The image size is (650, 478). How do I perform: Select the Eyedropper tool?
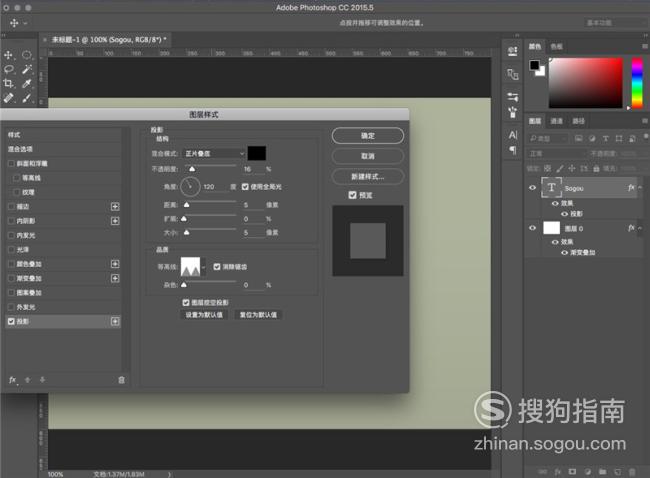coord(27,83)
